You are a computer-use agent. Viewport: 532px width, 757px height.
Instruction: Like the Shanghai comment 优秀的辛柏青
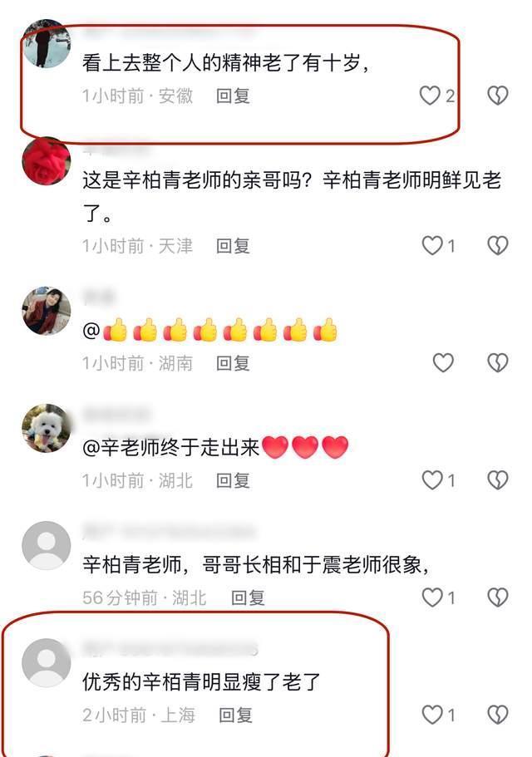click(x=432, y=715)
